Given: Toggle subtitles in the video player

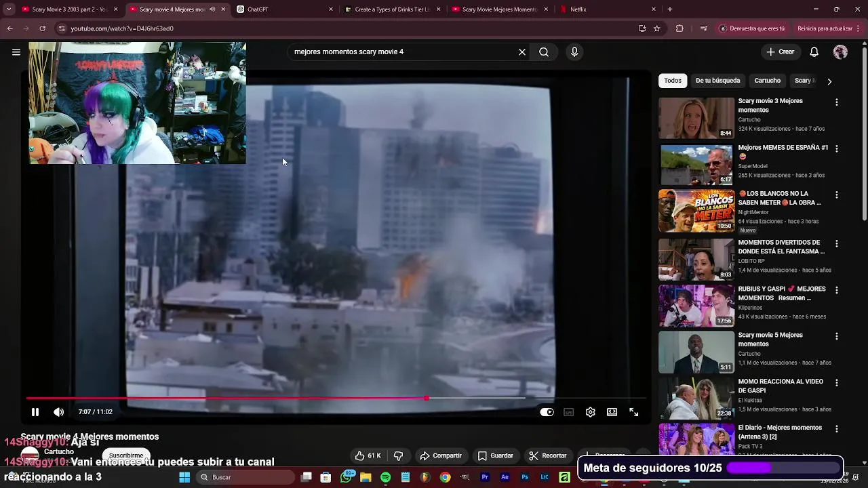Looking at the screenshot, I should coord(568,411).
